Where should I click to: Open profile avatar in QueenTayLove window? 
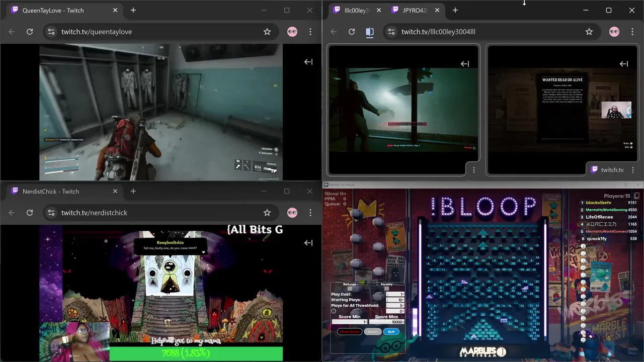click(292, 32)
